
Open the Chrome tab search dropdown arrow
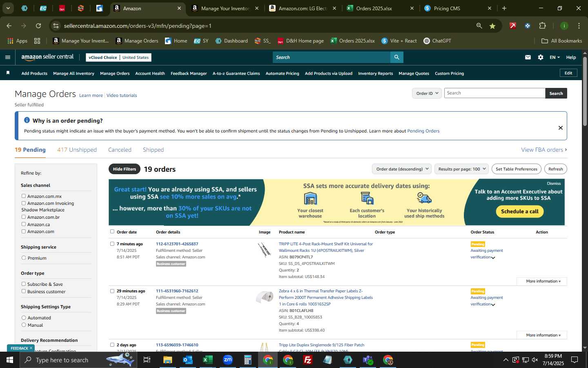[x=8, y=8]
